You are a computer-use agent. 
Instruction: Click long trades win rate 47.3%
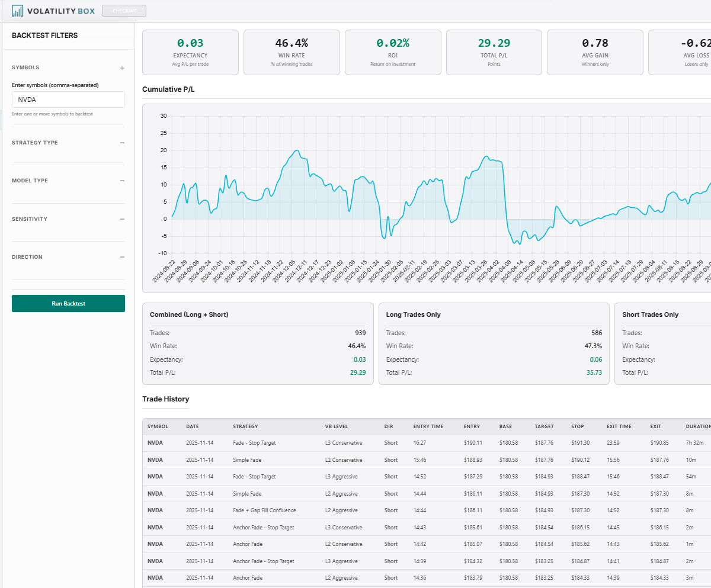594,346
